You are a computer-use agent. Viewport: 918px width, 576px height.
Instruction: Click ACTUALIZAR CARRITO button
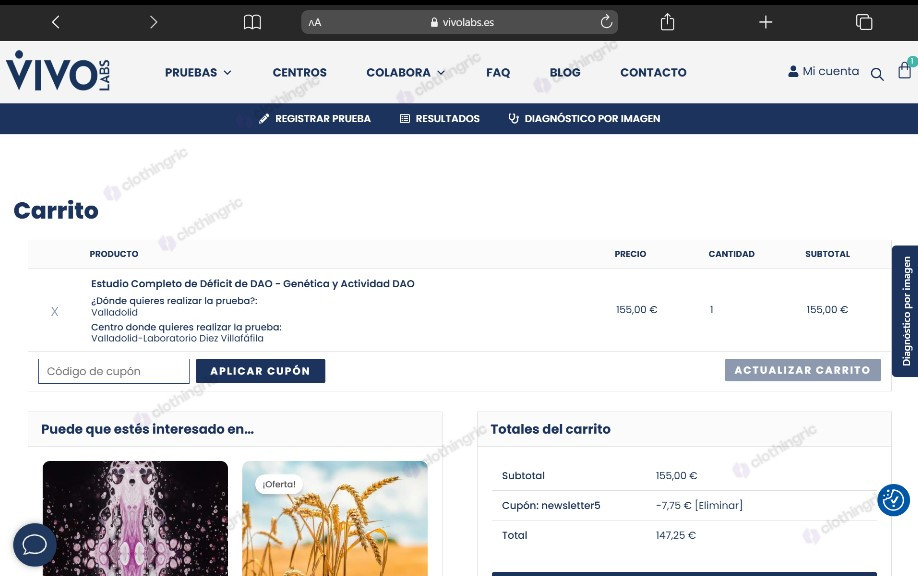pyautogui.click(x=803, y=370)
